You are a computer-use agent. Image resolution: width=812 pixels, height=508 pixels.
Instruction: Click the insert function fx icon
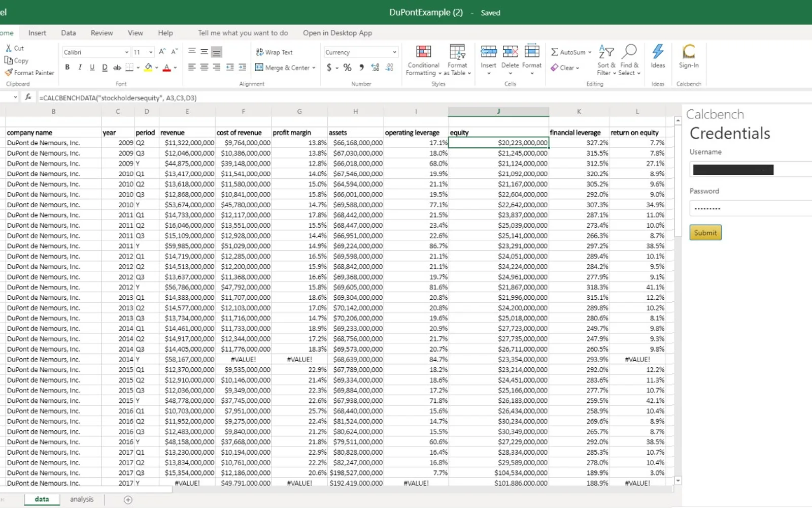click(28, 97)
